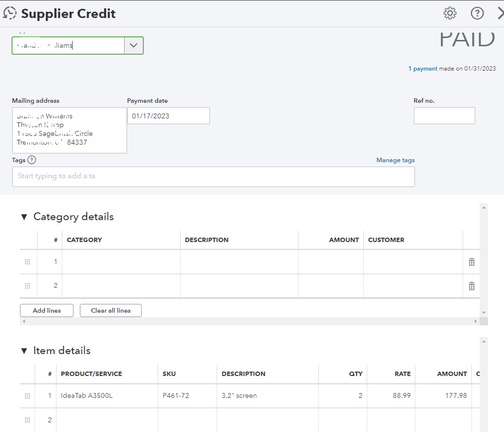The height and width of the screenshot is (432, 504).
Task: Open the settings gear icon
Action: click(x=449, y=13)
